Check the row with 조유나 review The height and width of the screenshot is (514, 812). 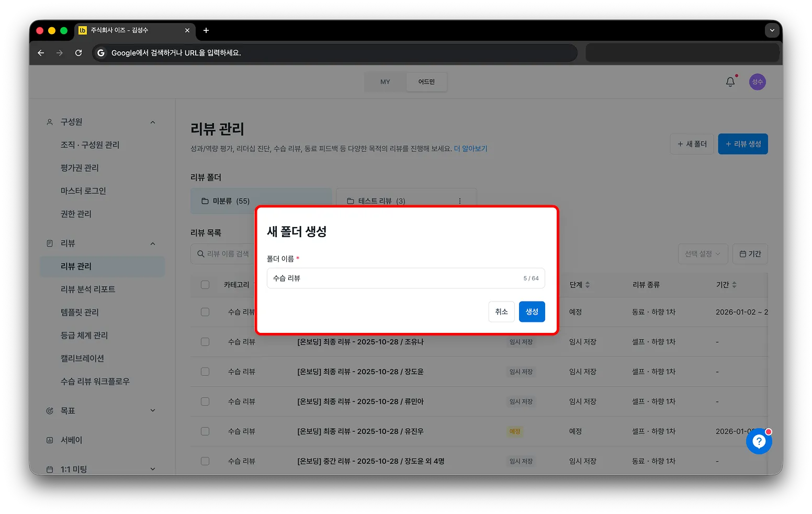[205, 342]
